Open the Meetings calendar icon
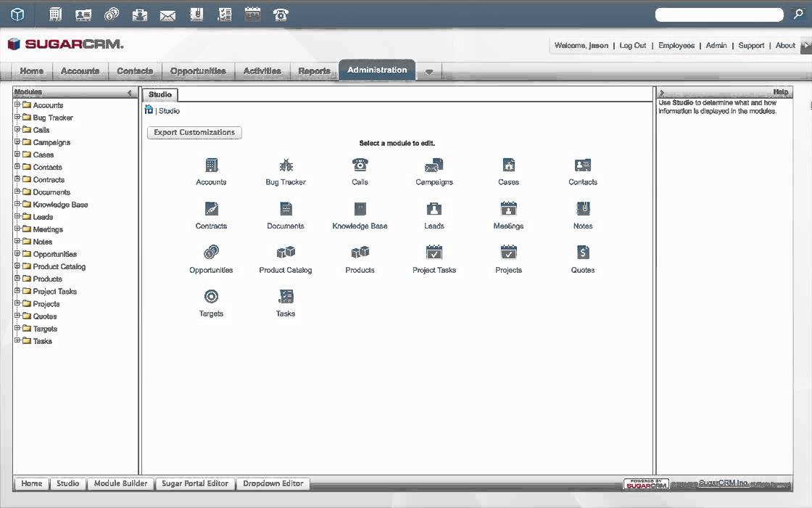The width and height of the screenshot is (812, 508). coord(508,208)
